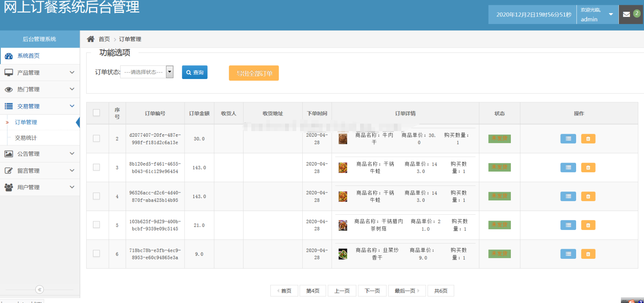Screen dimensions: 644x303
Task: View details of order 8b120ed5 (row 3)
Action: pos(568,167)
